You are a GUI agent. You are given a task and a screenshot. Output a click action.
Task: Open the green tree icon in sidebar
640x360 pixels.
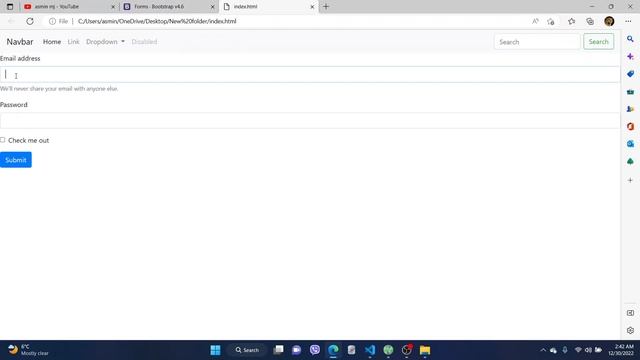click(x=630, y=162)
